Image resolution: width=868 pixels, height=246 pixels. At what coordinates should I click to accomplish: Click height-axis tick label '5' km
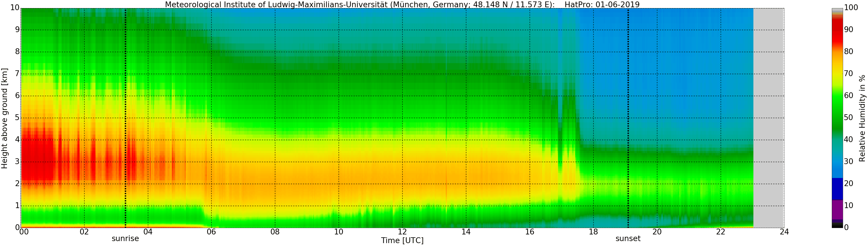tap(17, 118)
